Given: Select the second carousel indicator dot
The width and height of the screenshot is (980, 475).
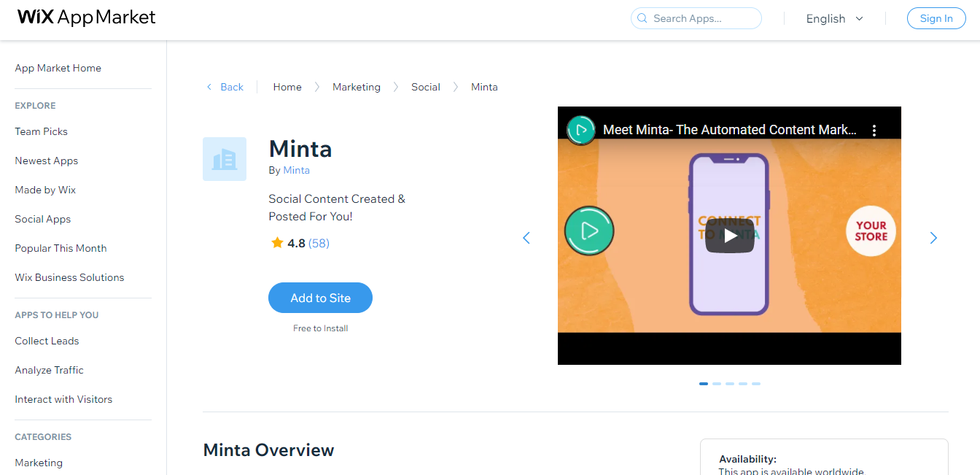Looking at the screenshot, I should [717, 384].
